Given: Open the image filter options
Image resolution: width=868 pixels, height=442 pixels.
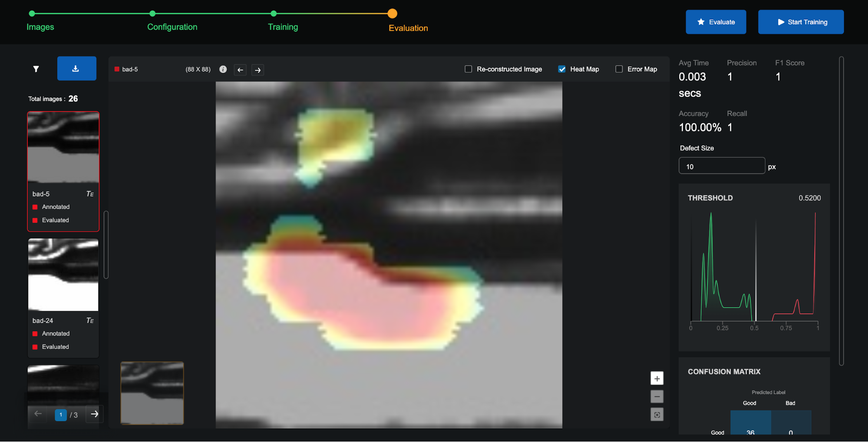Looking at the screenshot, I should [36, 69].
